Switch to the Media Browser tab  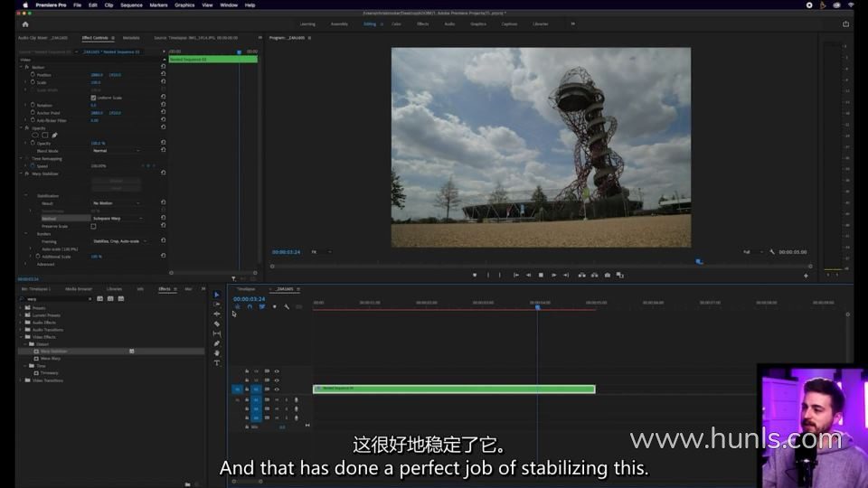79,289
